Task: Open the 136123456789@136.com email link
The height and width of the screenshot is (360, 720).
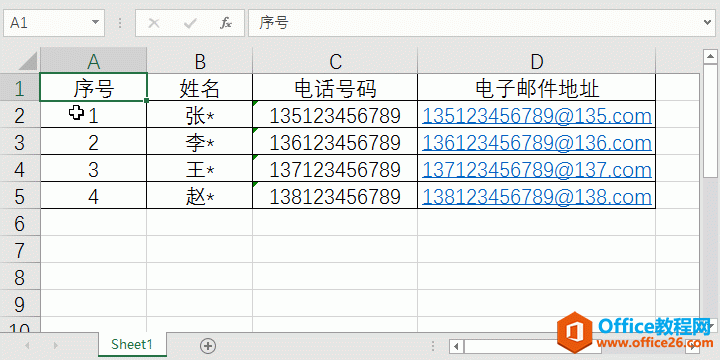Action: (x=537, y=143)
